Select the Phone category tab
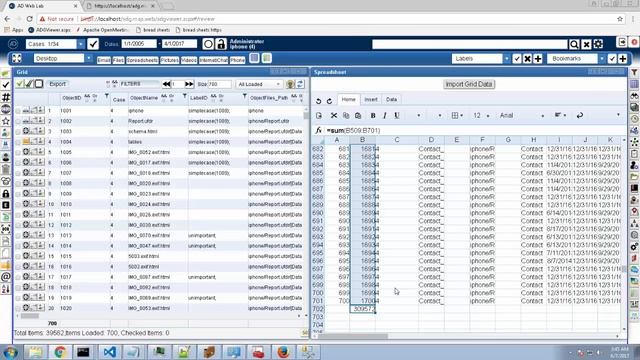This screenshot has height=360, width=640. click(237, 60)
